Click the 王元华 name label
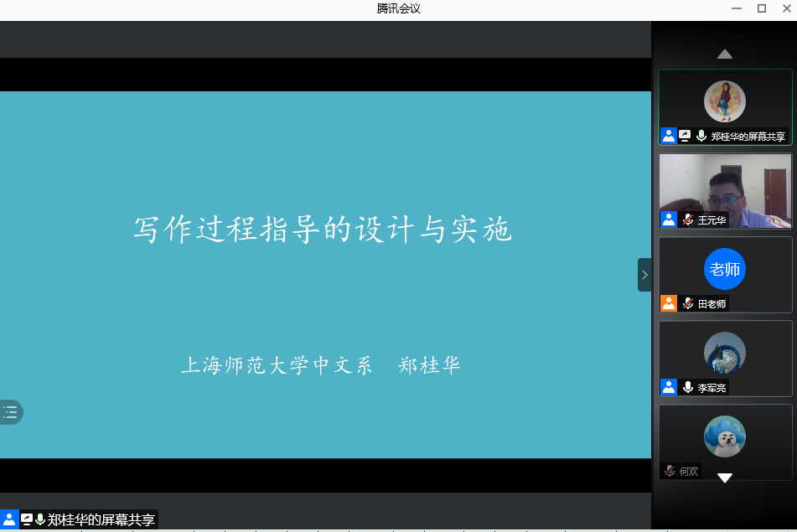 [x=712, y=220]
